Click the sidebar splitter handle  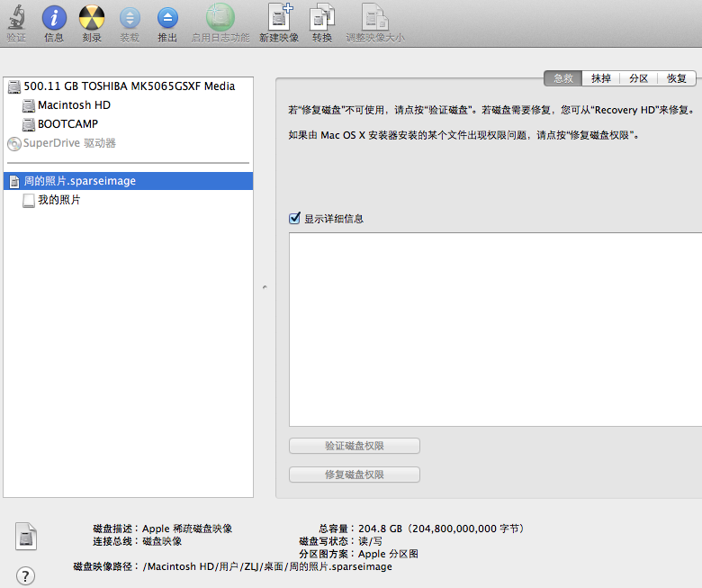pos(264,287)
